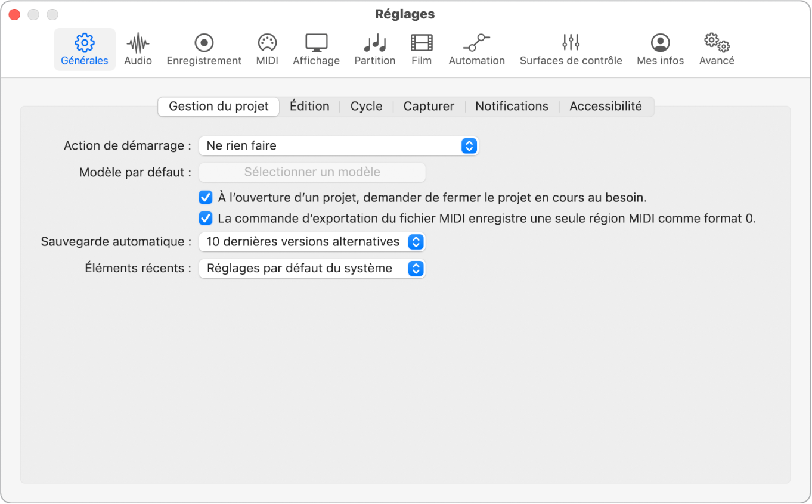Open the Affichage display settings pane
Viewport: 812px width, 504px height.
[x=316, y=49]
